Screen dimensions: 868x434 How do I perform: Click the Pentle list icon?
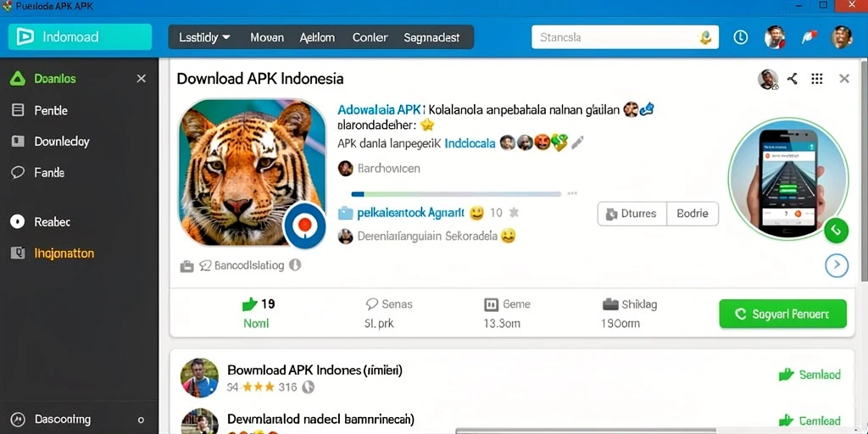18,110
